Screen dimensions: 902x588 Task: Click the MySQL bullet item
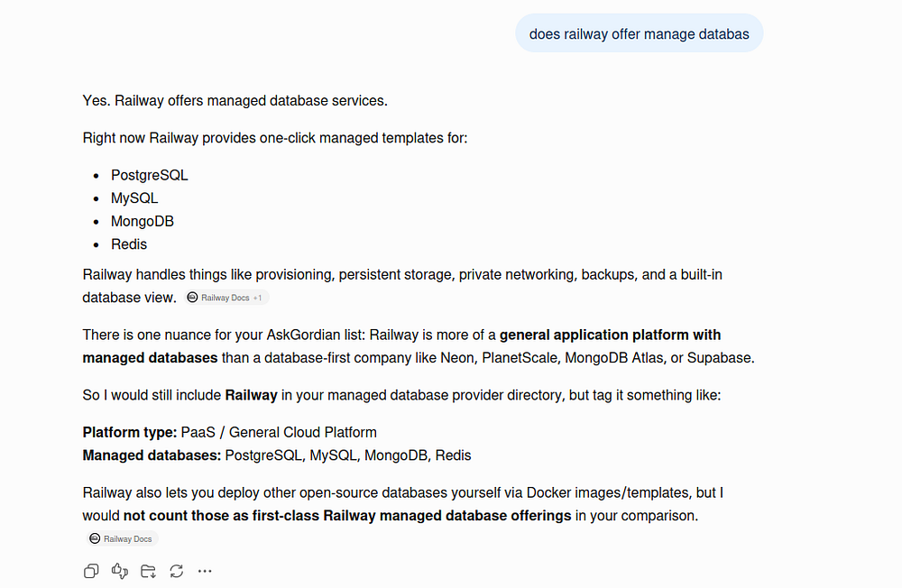coord(134,198)
